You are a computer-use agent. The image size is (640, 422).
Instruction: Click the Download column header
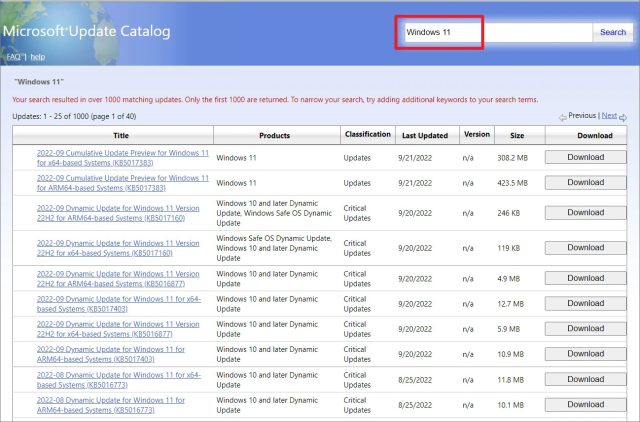(595, 135)
